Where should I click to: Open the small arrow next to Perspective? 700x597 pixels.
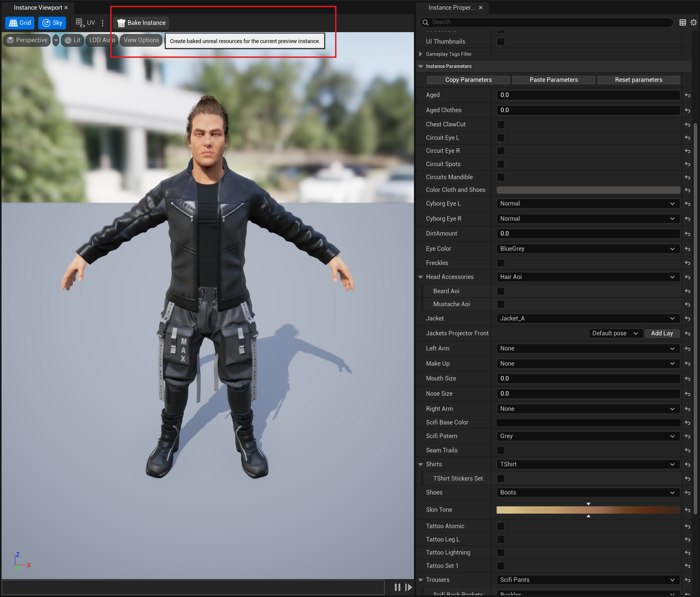click(56, 40)
